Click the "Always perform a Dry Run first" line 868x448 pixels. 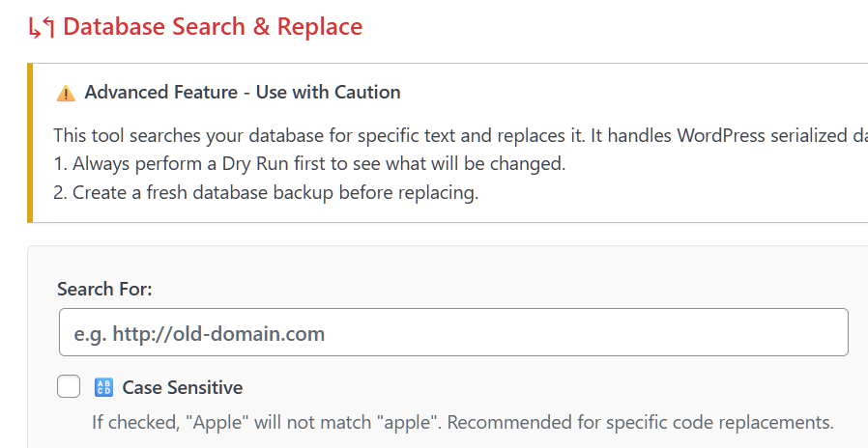click(309, 163)
